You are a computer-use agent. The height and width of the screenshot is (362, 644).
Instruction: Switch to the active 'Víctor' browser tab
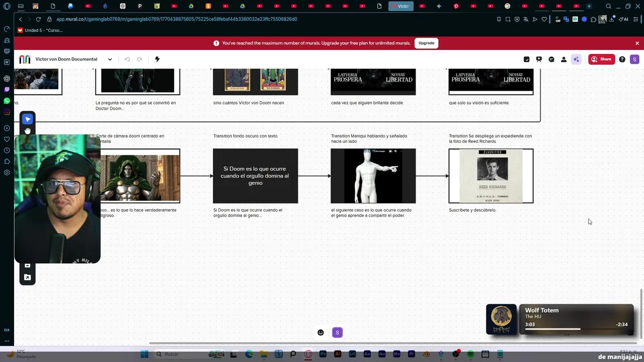400,6
